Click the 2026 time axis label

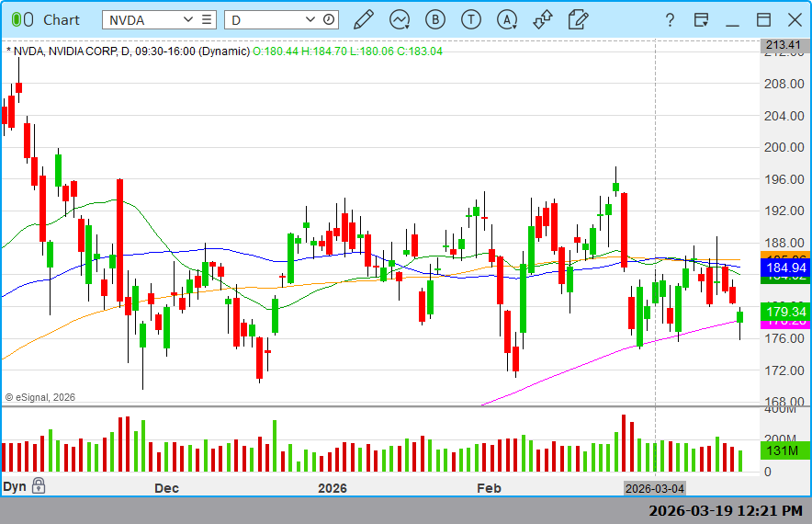click(x=333, y=488)
